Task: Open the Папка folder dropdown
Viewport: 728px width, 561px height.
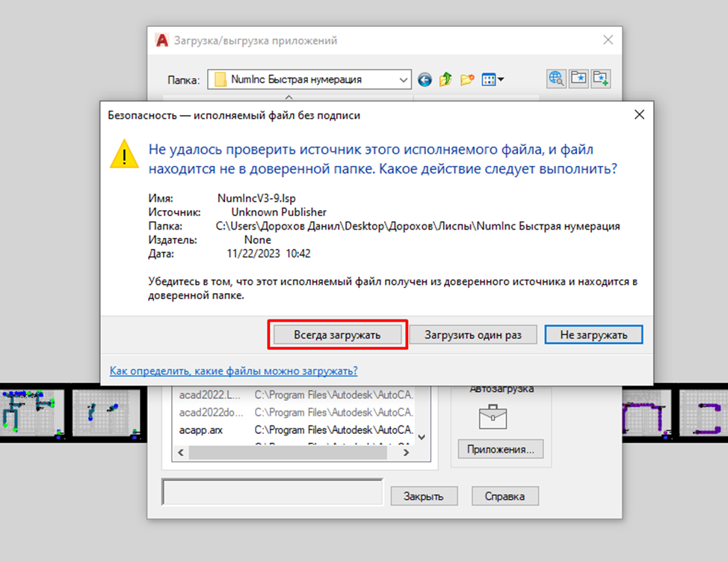Action: coord(403,80)
